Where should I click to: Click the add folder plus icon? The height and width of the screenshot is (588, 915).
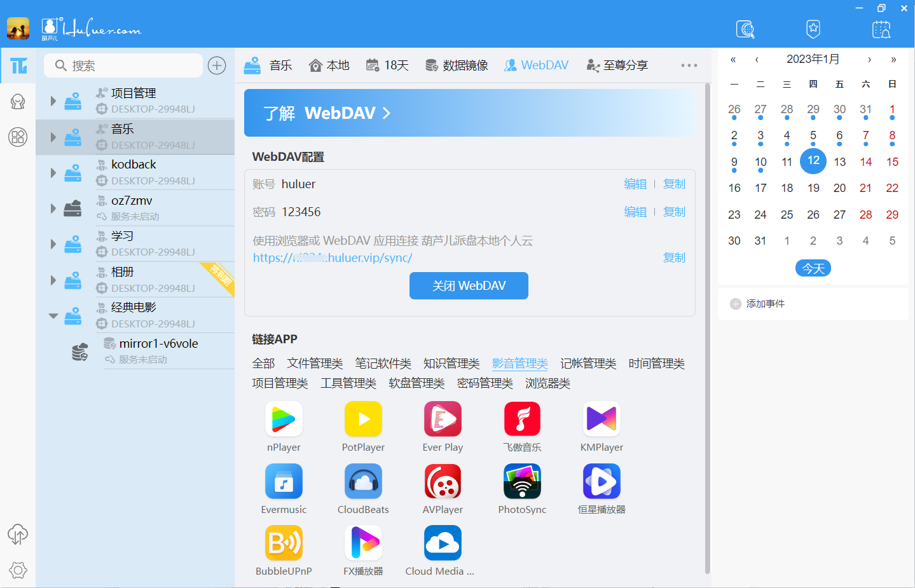click(217, 65)
